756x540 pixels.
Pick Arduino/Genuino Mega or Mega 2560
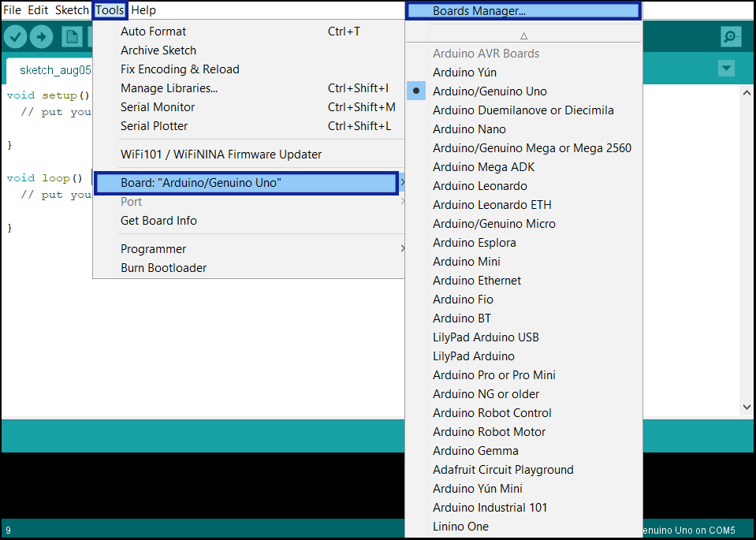531,148
